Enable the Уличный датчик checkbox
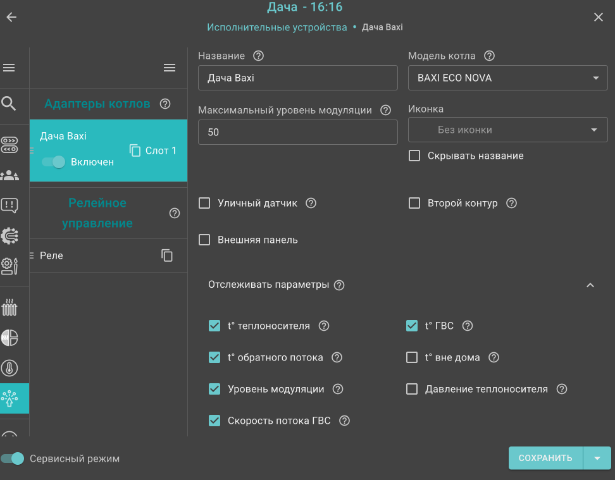 205,203
